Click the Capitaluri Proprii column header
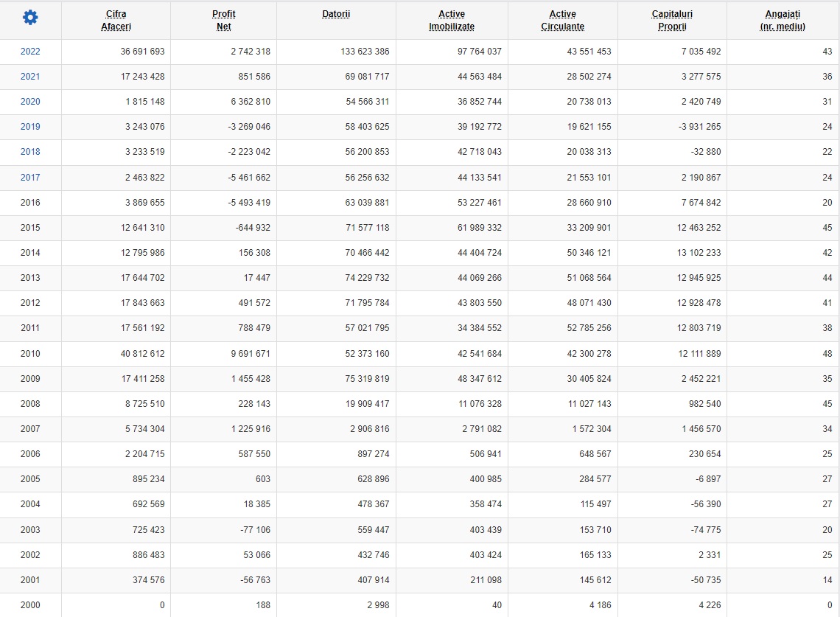This screenshot has width=840, height=617. [x=672, y=20]
